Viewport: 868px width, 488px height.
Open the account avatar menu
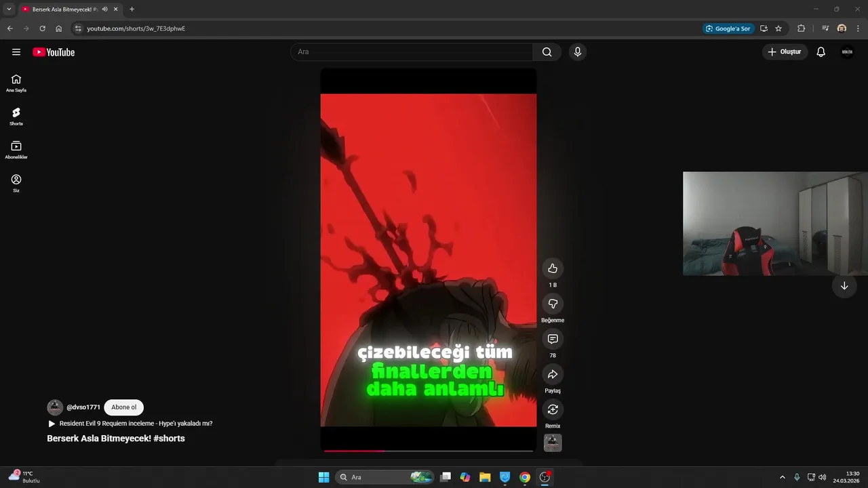[x=847, y=52]
